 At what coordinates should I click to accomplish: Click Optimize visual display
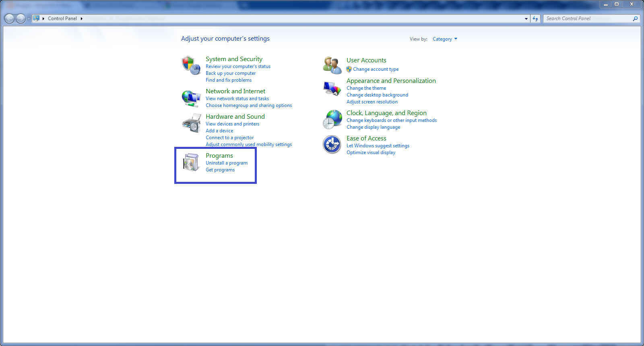pos(371,152)
